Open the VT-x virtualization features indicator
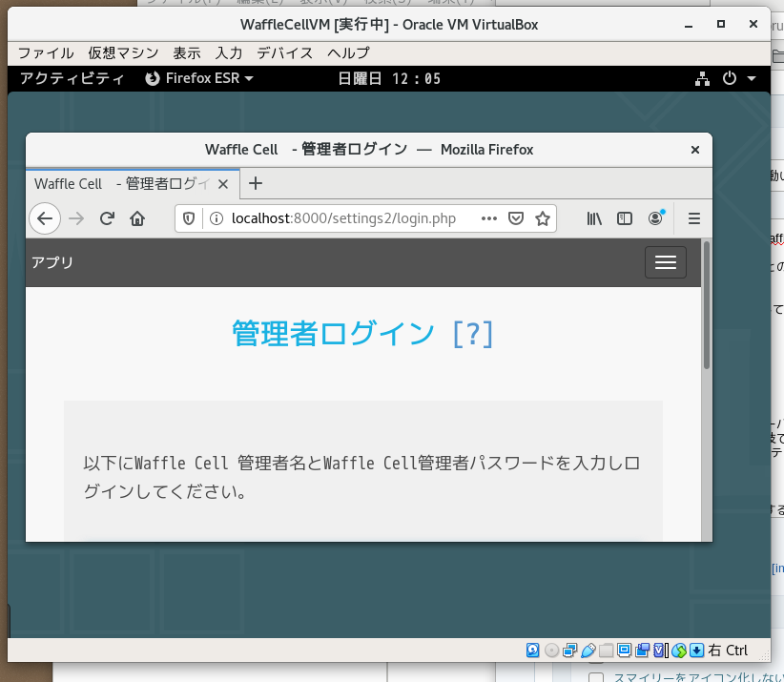This screenshot has width=784, height=682. click(661, 650)
